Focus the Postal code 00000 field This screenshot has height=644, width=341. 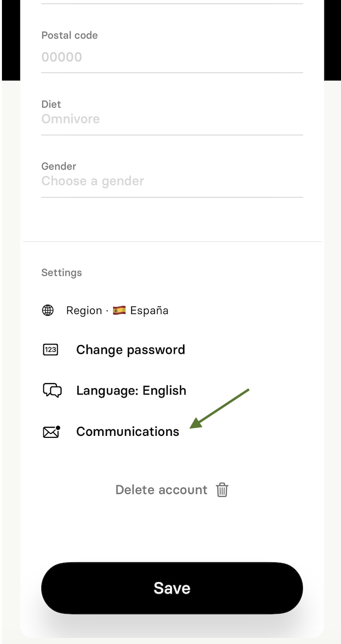click(172, 57)
